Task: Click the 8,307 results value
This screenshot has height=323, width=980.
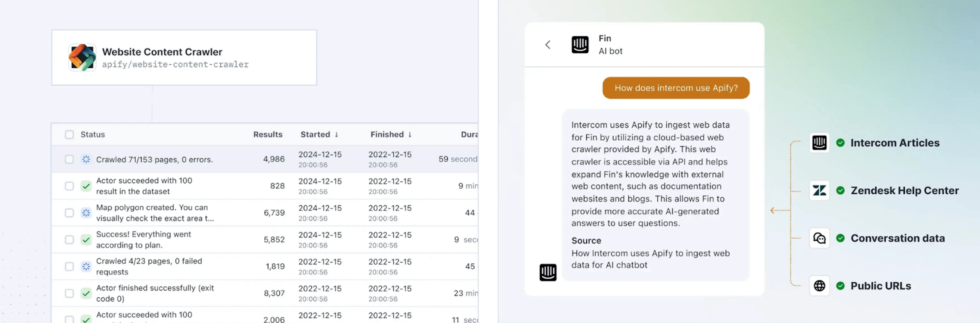Action: coord(274,294)
